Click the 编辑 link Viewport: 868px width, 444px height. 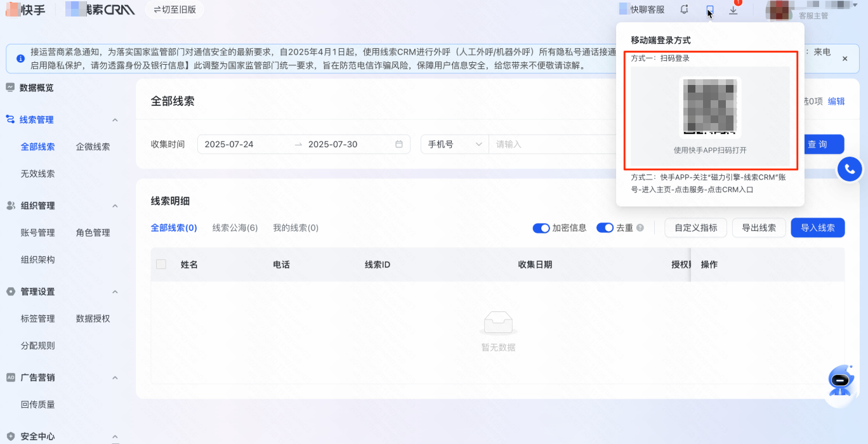click(x=836, y=101)
